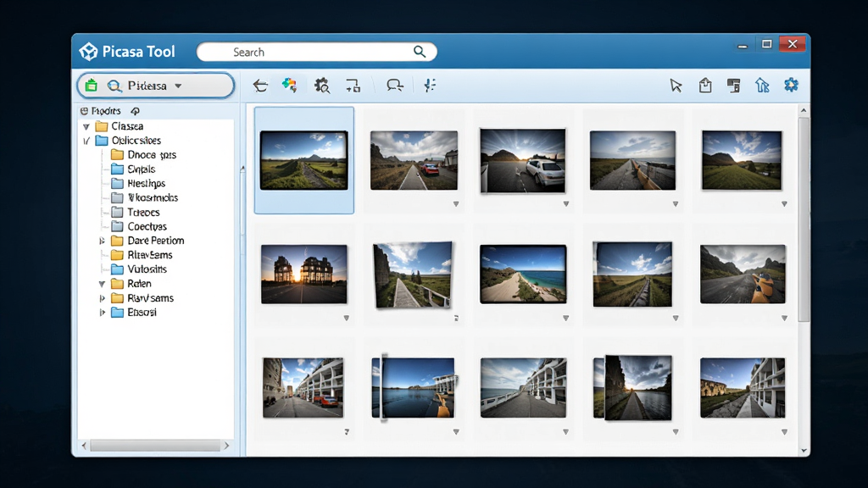The height and width of the screenshot is (488, 868).
Task: Select the street photo with red cars
Action: tap(303, 387)
